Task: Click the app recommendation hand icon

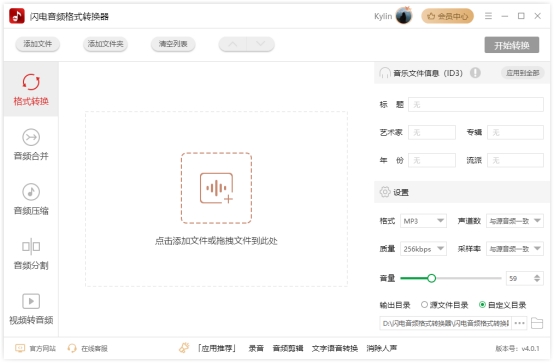Action: [184, 348]
